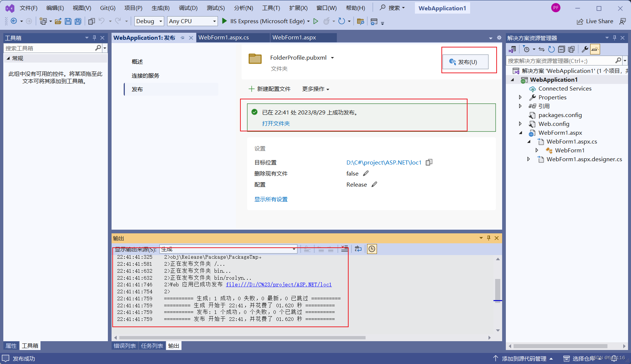Click the Output panel horizontal scrollbar
This screenshot has width=631, height=364.
(x=242, y=338)
